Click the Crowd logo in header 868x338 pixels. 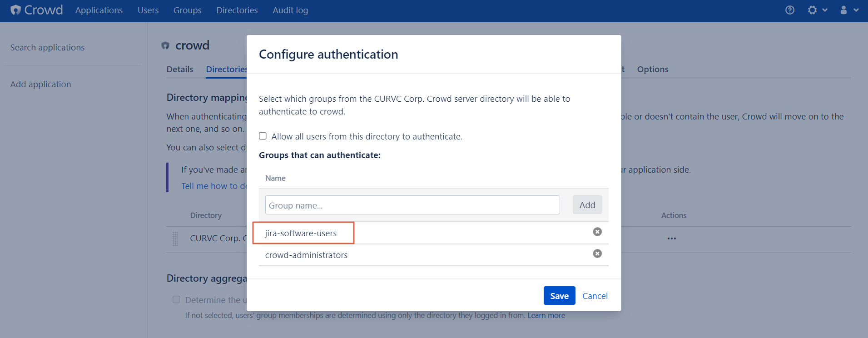[x=37, y=10]
